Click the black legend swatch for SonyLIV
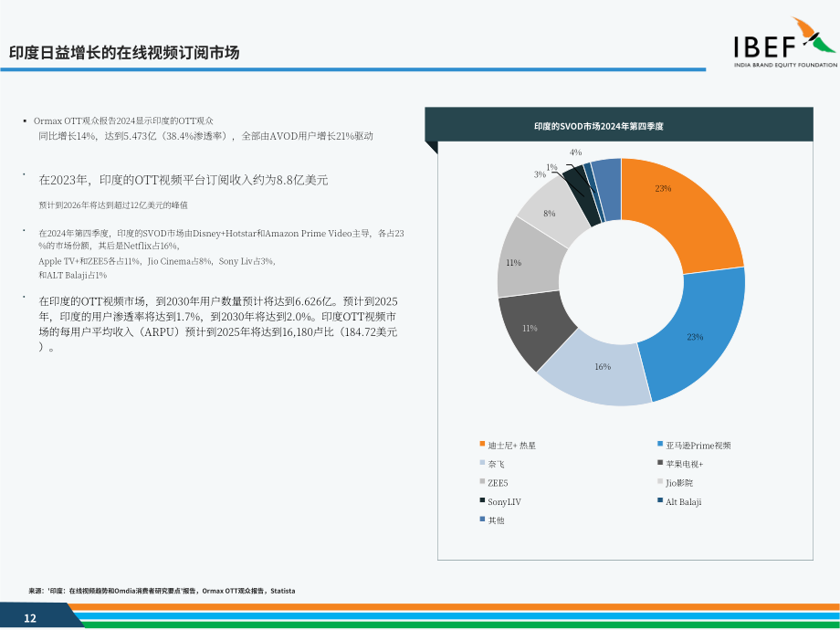 coord(482,500)
